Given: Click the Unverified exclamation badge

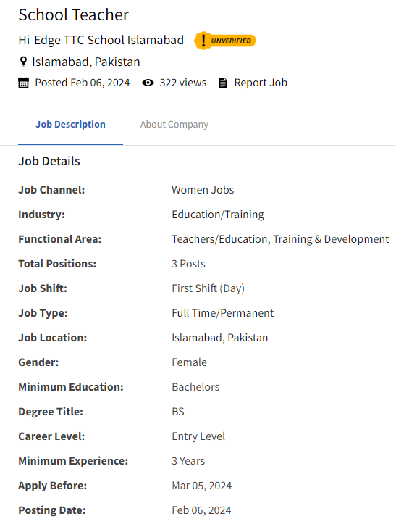Looking at the screenshot, I should click(224, 41).
